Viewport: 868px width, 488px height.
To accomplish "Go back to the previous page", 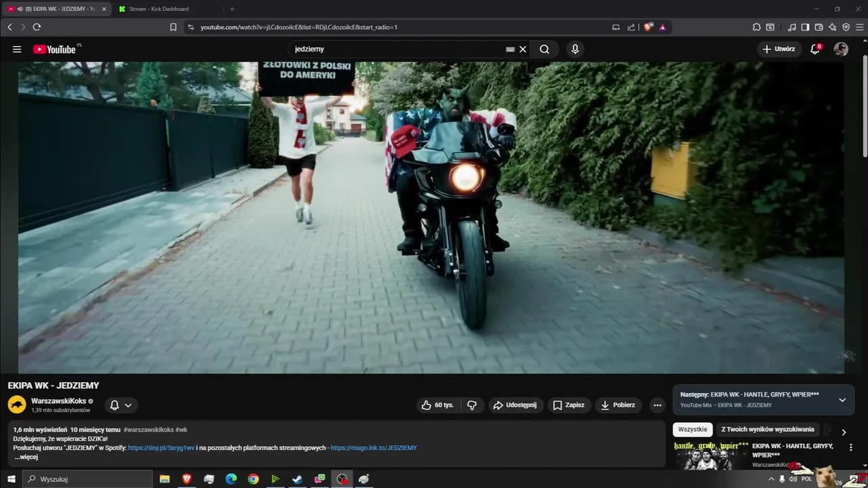I will click(9, 27).
